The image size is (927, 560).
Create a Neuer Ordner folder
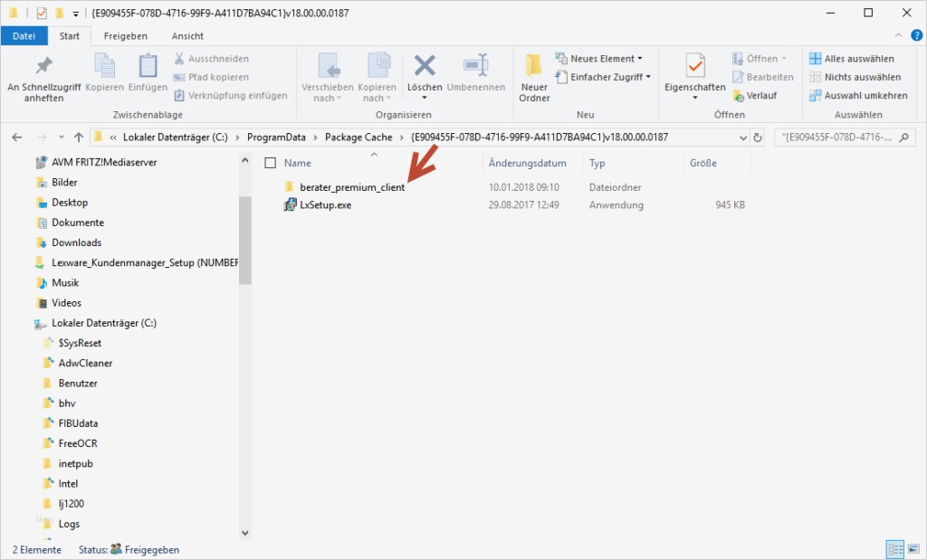534,79
